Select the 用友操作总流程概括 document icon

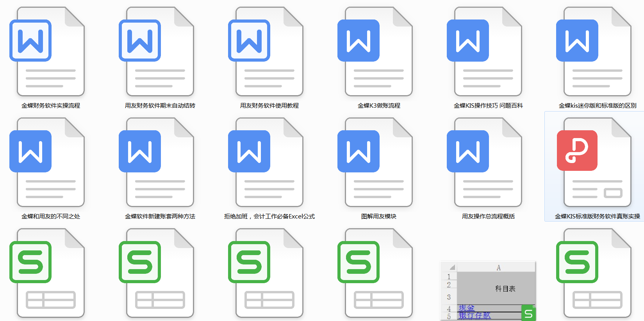[485, 162]
